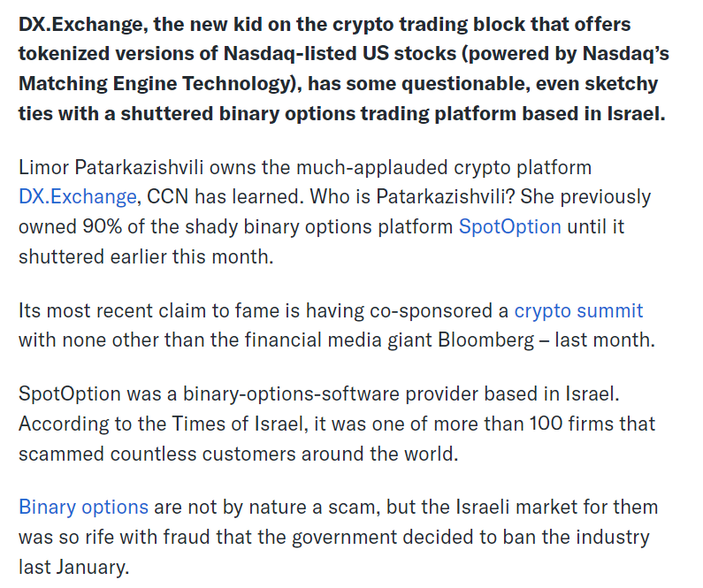703x588 pixels.
Task: Open the crypto summit link
Action: [578, 310]
